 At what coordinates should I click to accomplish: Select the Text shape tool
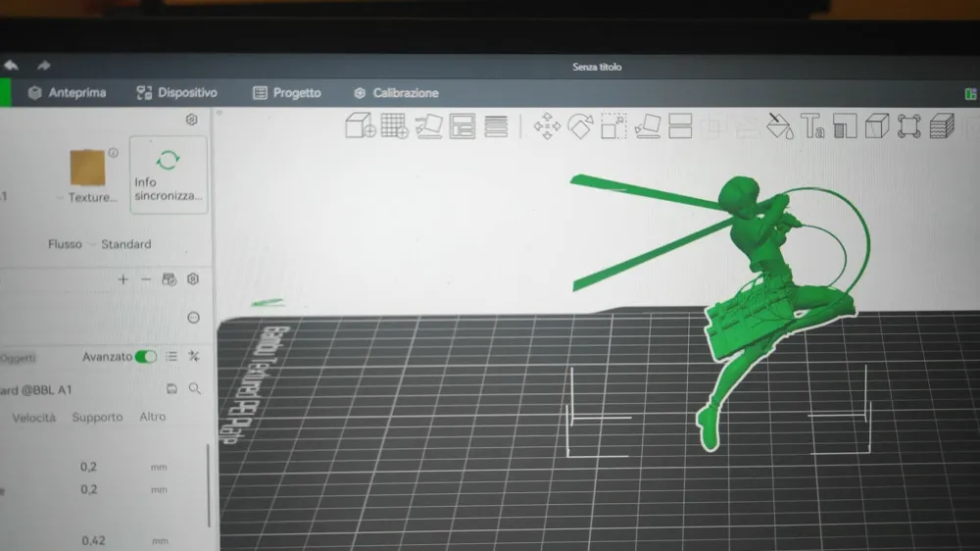pos(812,126)
